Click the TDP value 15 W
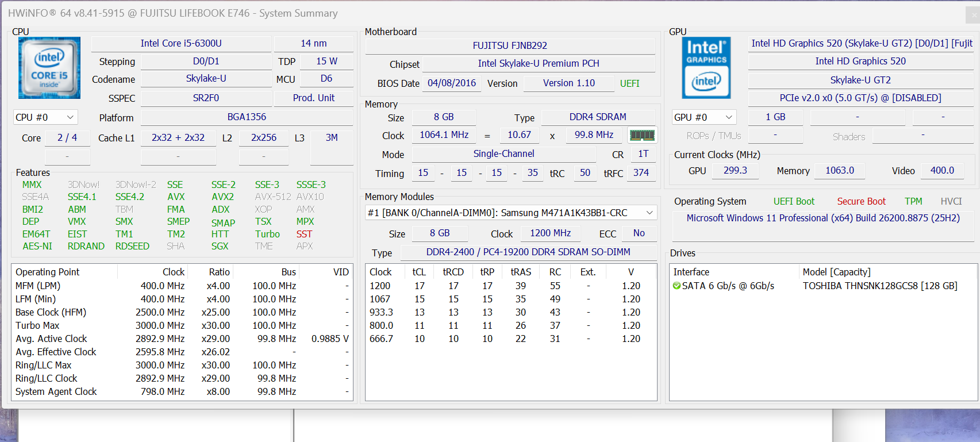Viewport: 980px width, 442px height. 326,62
